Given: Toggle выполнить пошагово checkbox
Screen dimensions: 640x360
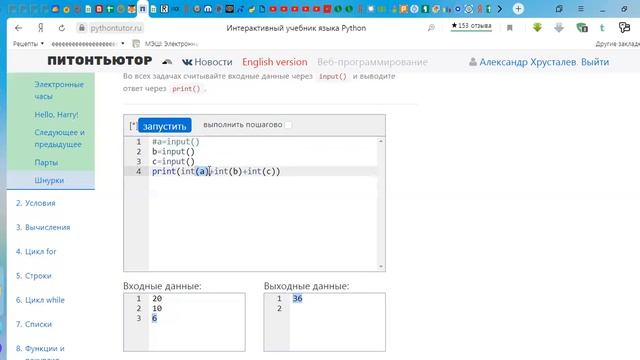Looking at the screenshot, I should click(x=288, y=125).
